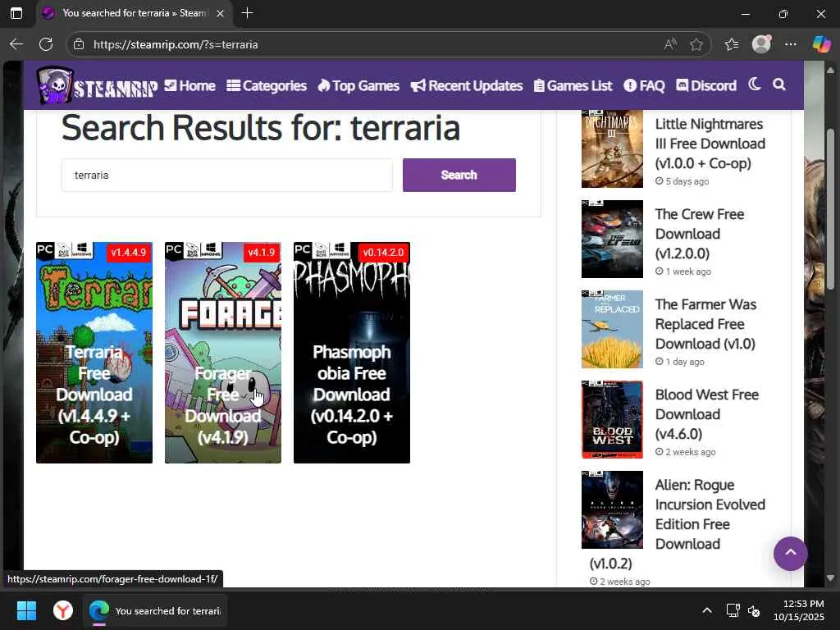Viewport: 840px width, 630px height.
Task: Open The Crew thumbnail image
Action: pos(612,239)
